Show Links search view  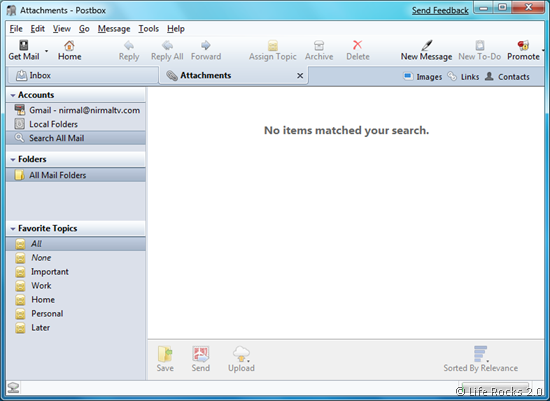(x=463, y=76)
